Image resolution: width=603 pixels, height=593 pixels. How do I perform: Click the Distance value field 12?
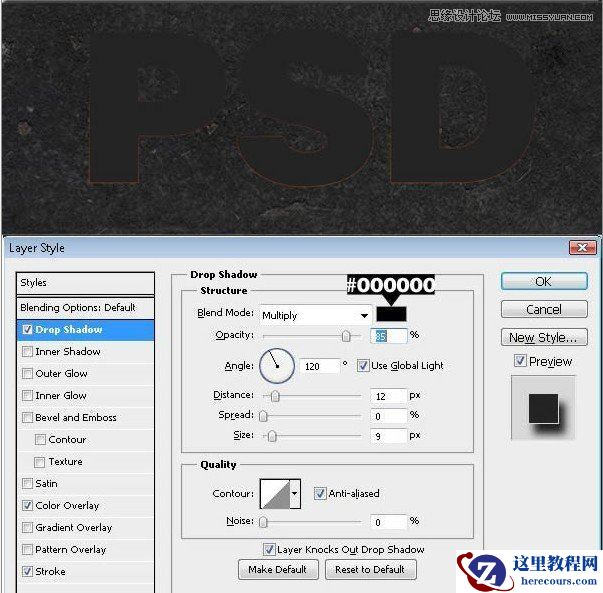[x=388, y=396]
